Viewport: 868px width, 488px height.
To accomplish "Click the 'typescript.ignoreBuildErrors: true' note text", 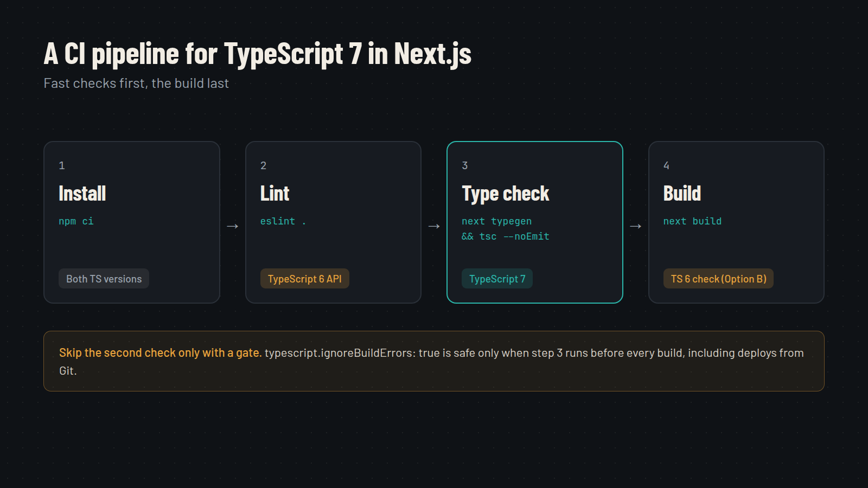I will [352, 353].
